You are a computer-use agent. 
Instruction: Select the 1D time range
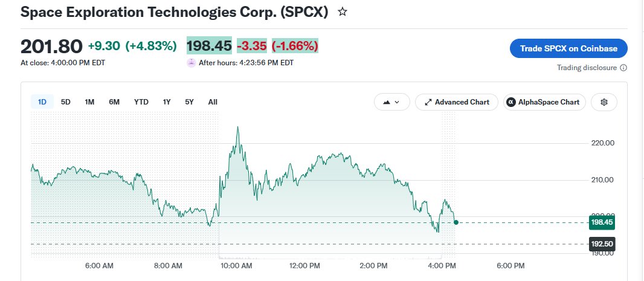tap(42, 102)
